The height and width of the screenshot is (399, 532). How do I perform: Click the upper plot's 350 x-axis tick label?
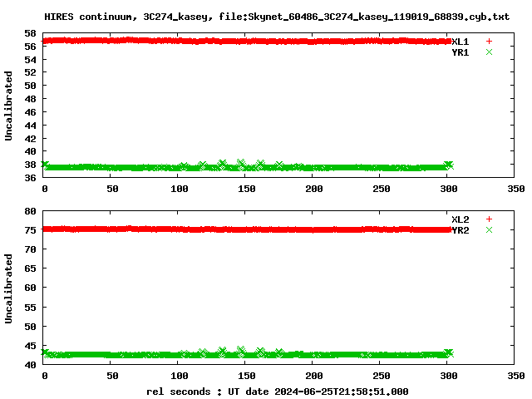tap(516, 189)
